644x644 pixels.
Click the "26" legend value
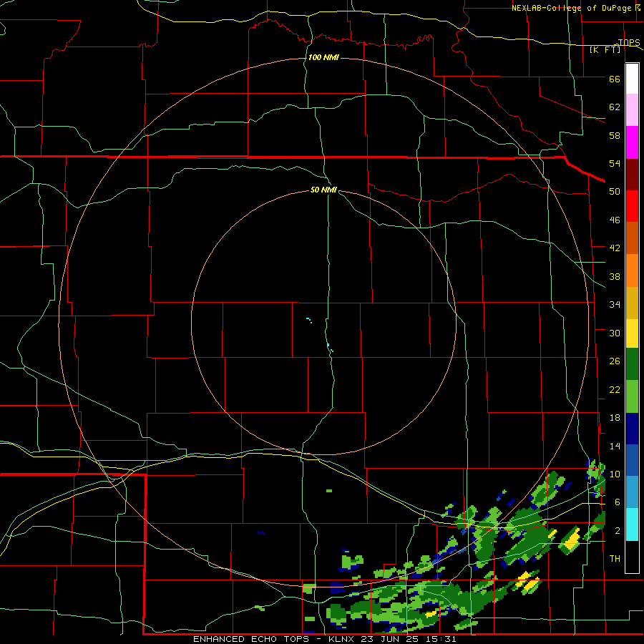[x=615, y=361]
